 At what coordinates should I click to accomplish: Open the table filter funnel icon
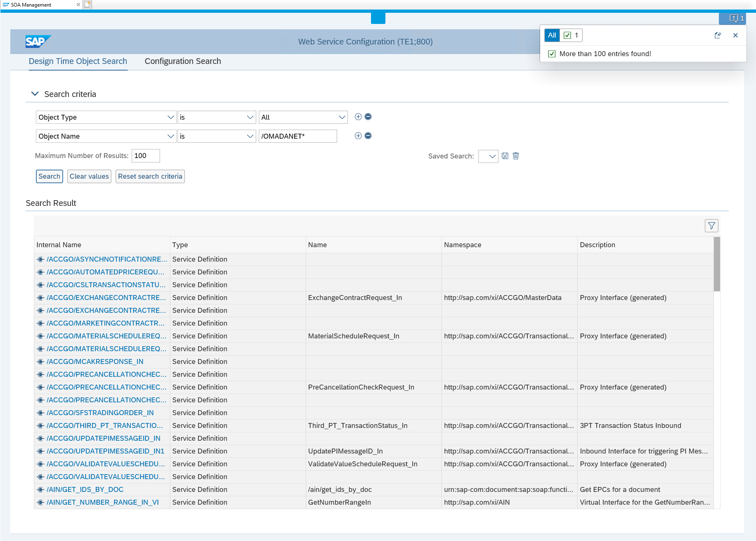[711, 226]
